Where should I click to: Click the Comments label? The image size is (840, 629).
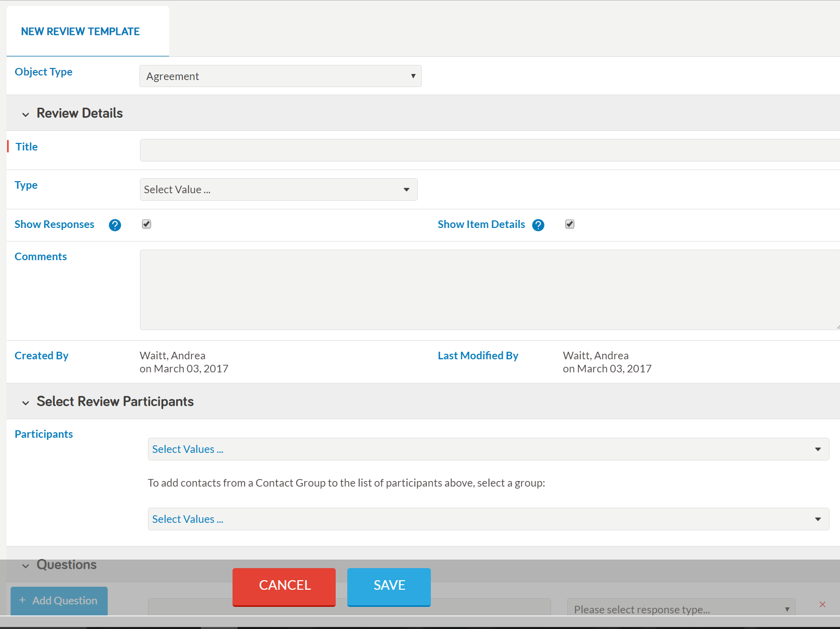click(41, 257)
